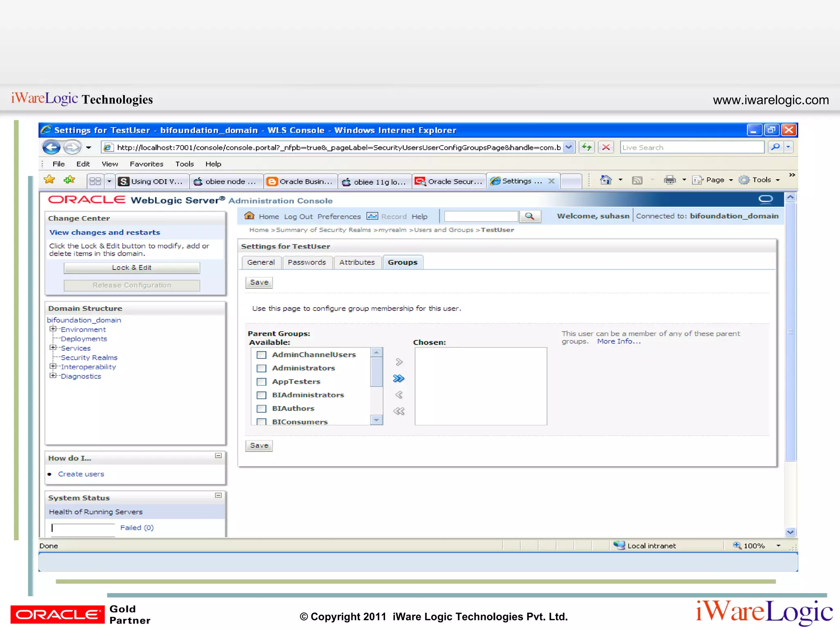Open the address bar URL dropdown

pyautogui.click(x=568, y=147)
